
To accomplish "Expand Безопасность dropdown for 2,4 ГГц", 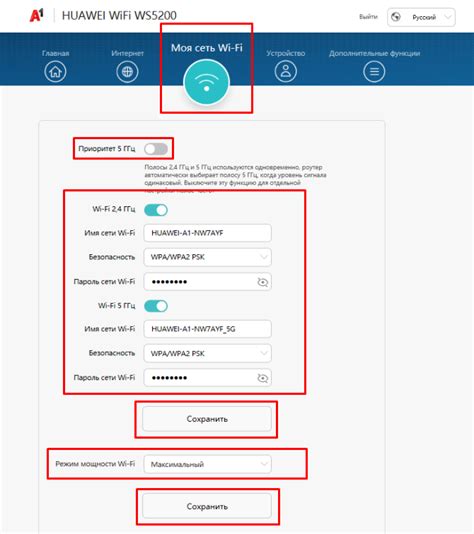I will 207,257.
